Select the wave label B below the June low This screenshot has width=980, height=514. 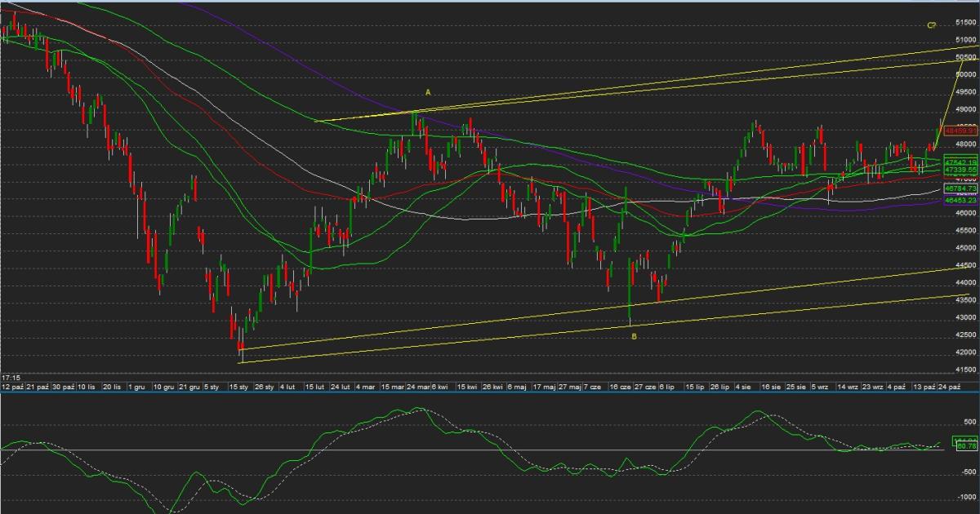[635, 335]
